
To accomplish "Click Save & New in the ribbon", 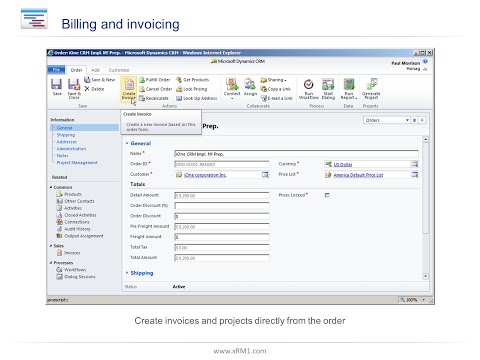I will tap(99, 80).
